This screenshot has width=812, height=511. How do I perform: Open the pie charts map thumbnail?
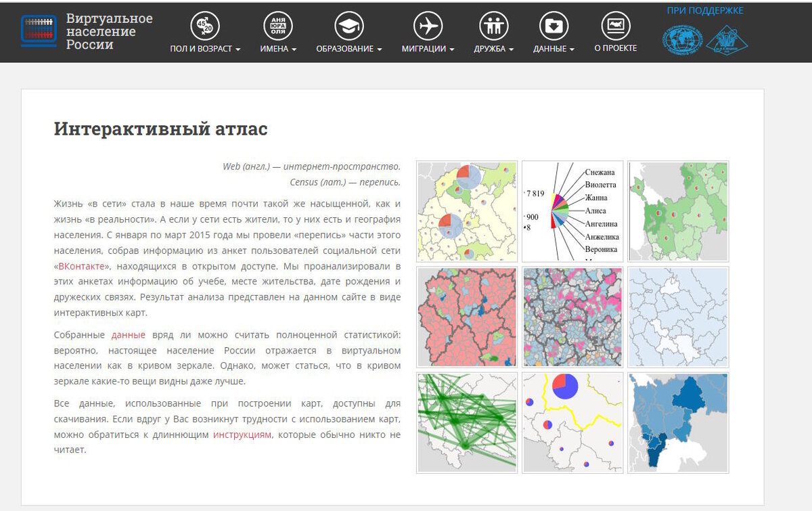point(467,211)
